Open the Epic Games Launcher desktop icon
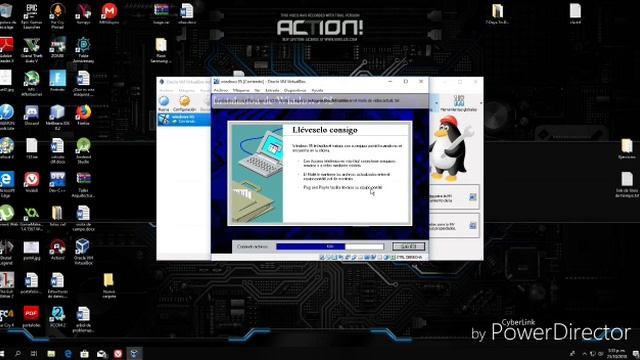Screen dimensions: 640x360 coord(31,17)
